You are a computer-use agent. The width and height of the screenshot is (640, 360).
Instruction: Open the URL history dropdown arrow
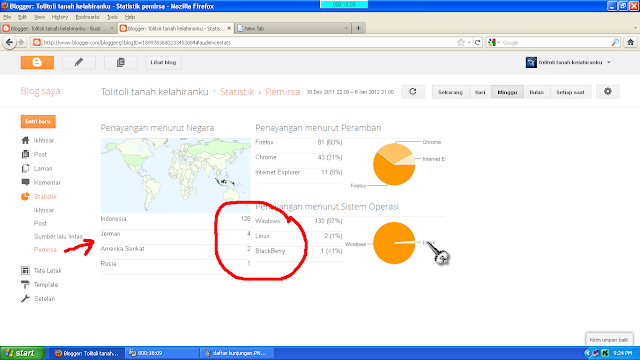tap(469, 42)
